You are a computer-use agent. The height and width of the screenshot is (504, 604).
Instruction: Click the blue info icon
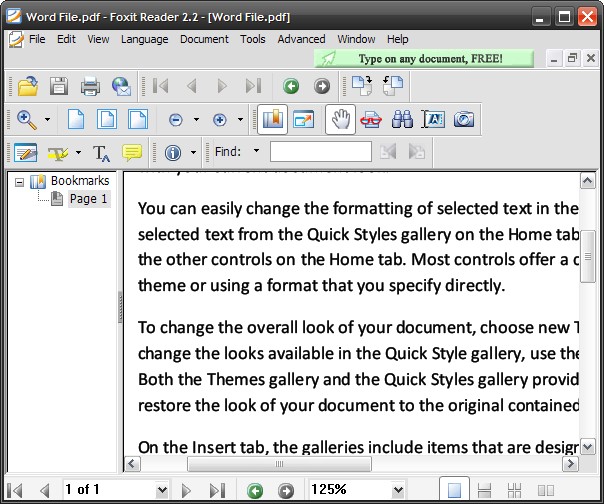pos(173,153)
